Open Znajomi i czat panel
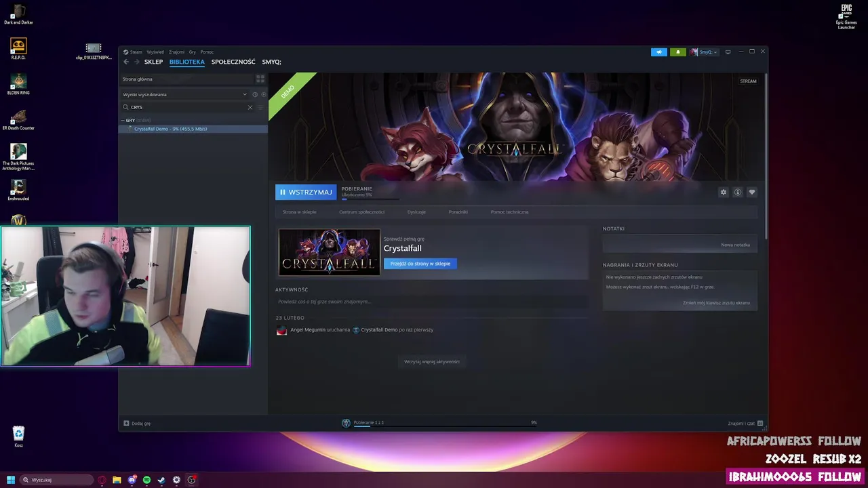 tap(745, 424)
